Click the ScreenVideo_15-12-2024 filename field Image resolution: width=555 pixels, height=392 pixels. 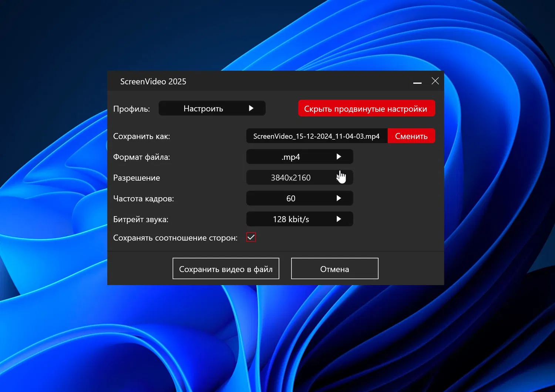[x=317, y=136]
